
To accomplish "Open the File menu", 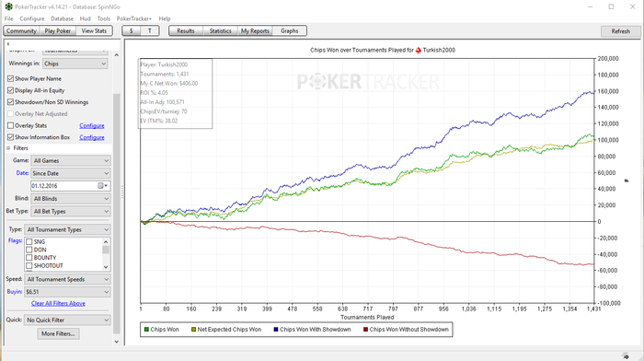I will pos(8,18).
